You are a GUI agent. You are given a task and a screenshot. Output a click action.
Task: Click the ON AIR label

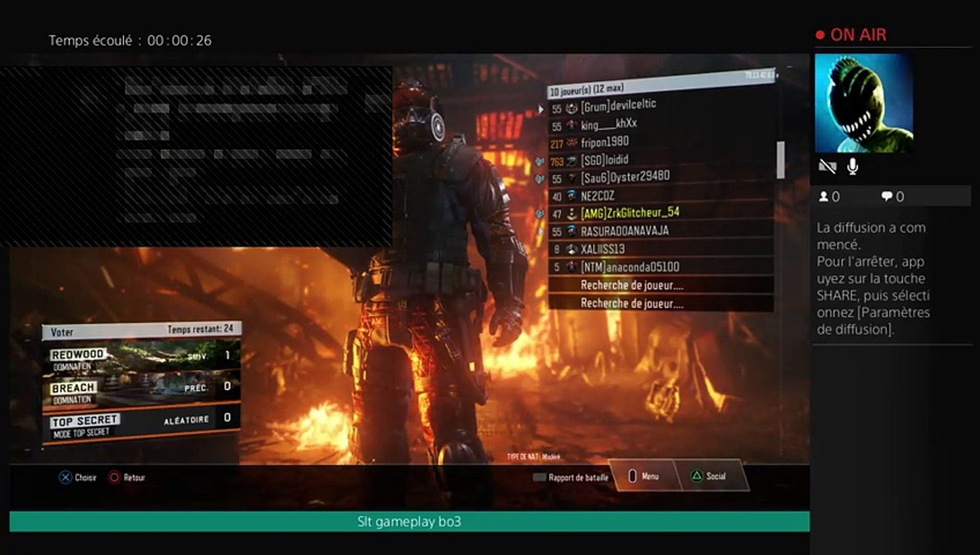coord(858,35)
